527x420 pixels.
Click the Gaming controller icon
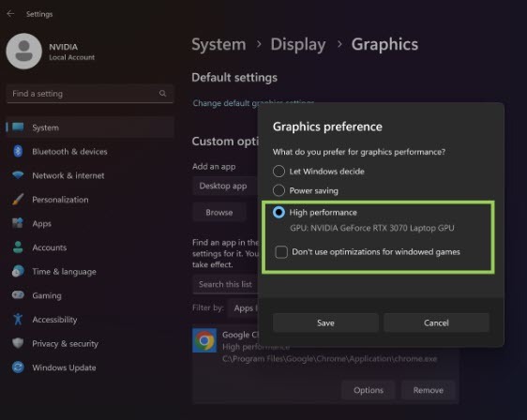[18, 295]
